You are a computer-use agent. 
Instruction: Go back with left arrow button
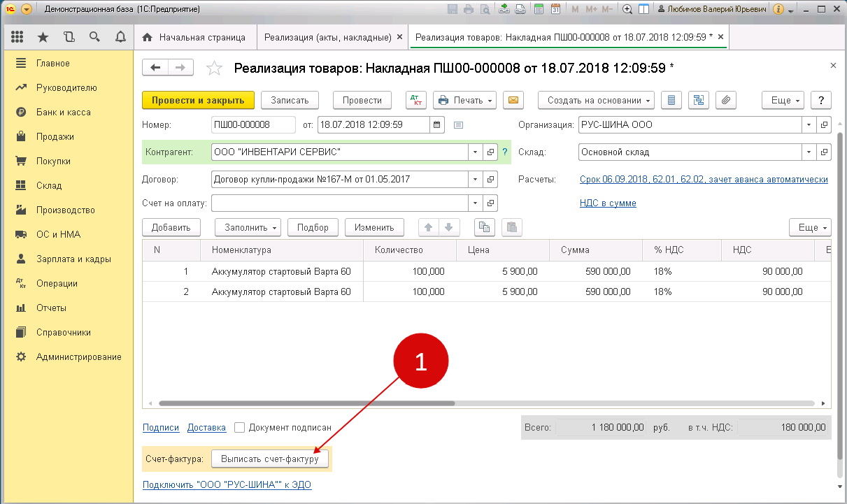pos(155,67)
